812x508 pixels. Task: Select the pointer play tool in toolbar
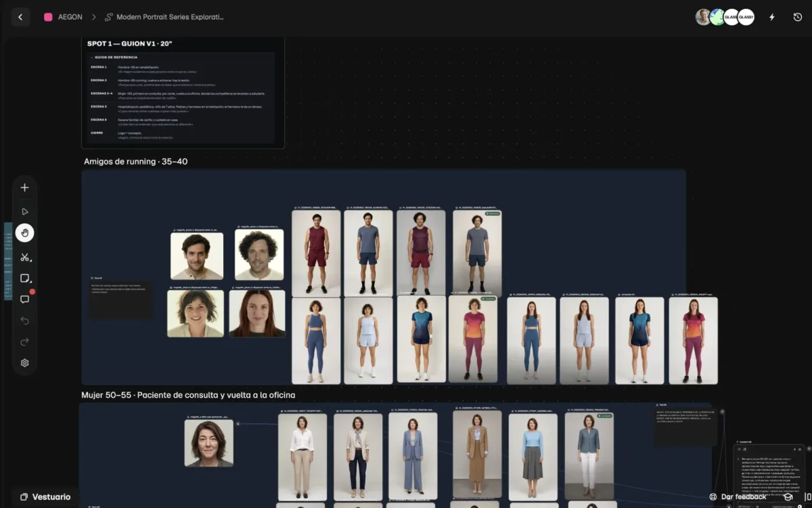(x=24, y=211)
